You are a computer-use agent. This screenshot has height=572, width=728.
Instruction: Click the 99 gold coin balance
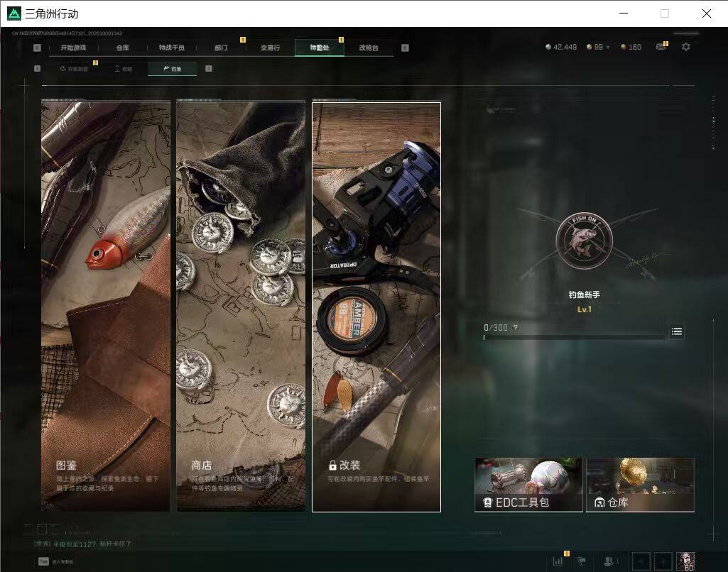[594, 47]
